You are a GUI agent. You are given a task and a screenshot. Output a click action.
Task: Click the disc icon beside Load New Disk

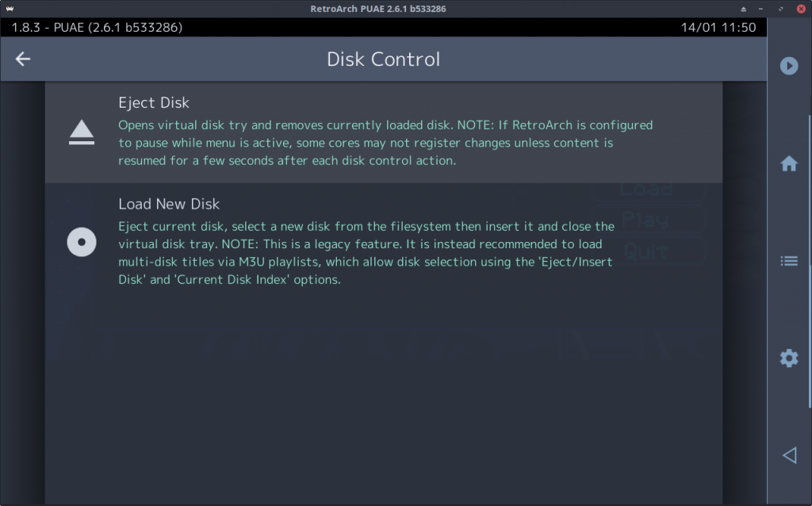click(x=82, y=242)
